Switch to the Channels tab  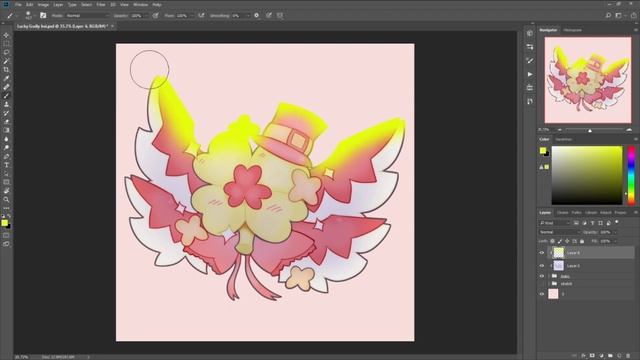[562, 213]
